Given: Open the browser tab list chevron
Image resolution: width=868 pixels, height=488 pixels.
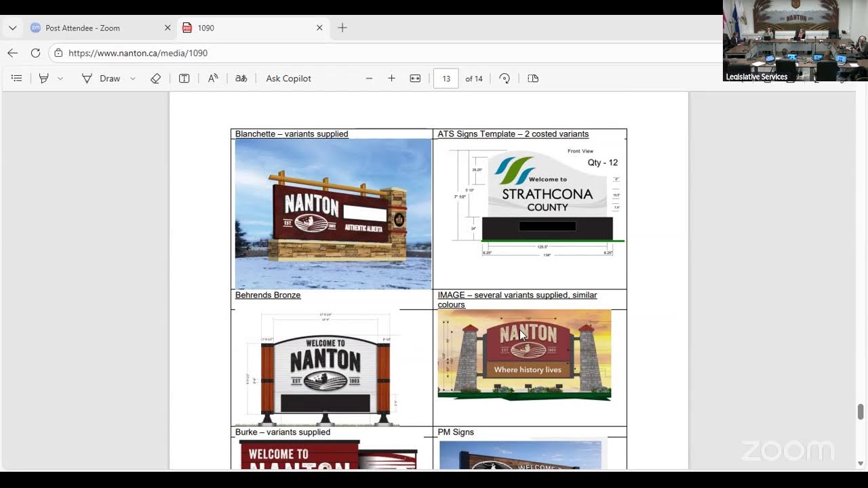Looking at the screenshot, I should point(12,28).
